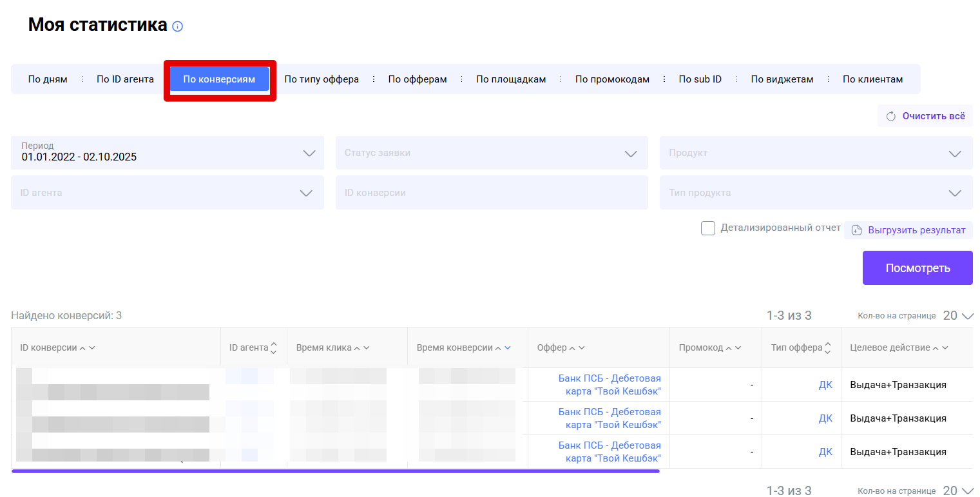Open the По офферам tab

[x=417, y=79]
